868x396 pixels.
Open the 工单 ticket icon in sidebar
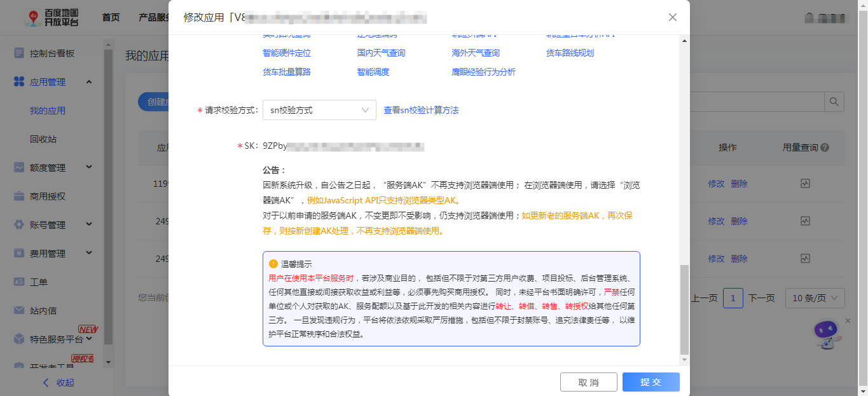pyautogui.click(x=19, y=280)
